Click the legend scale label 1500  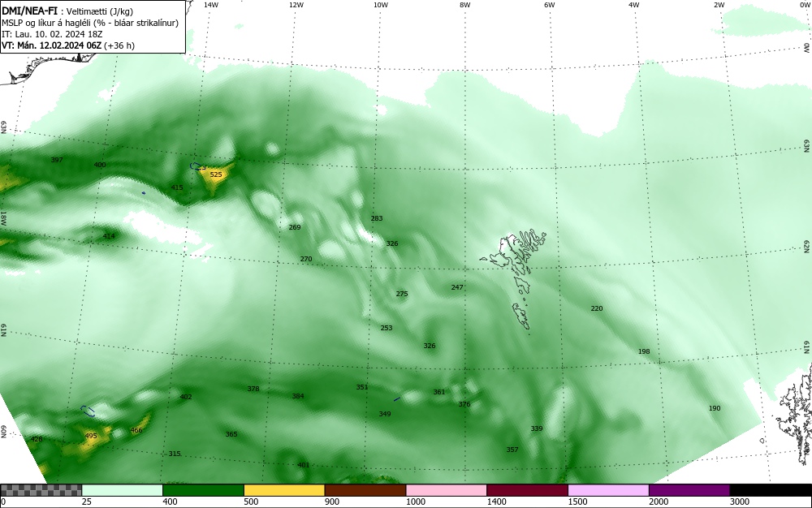(x=578, y=502)
